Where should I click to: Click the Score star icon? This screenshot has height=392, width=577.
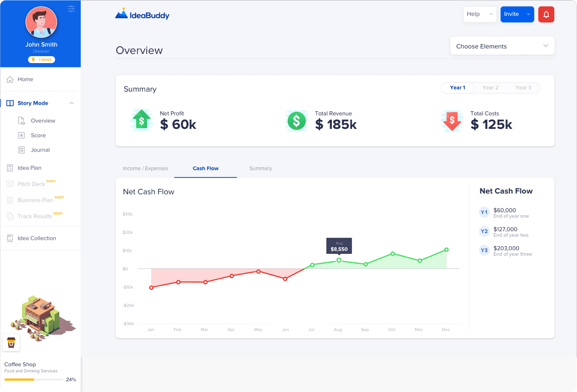click(x=22, y=135)
